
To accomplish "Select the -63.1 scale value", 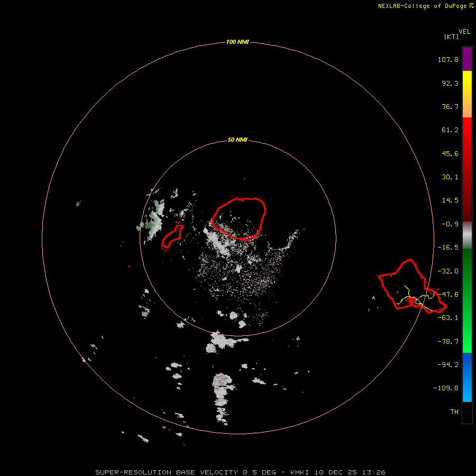I will click(x=448, y=318).
